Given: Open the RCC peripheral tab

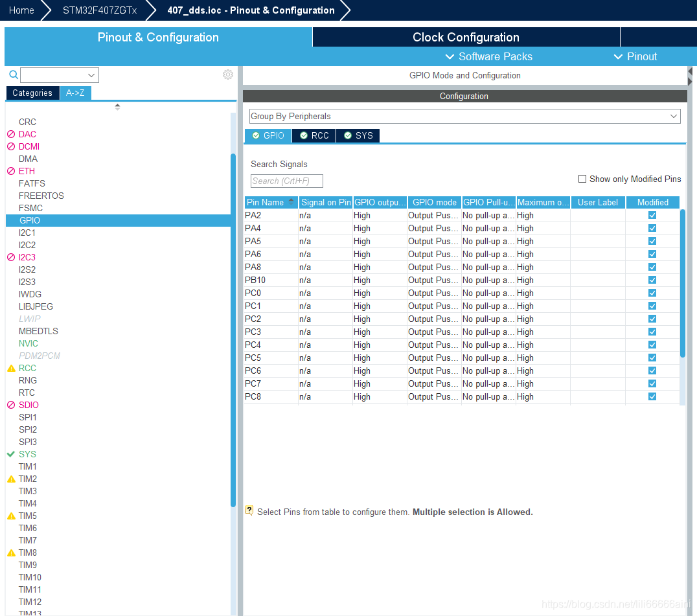Looking at the screenshot, I should click(314, 135).
